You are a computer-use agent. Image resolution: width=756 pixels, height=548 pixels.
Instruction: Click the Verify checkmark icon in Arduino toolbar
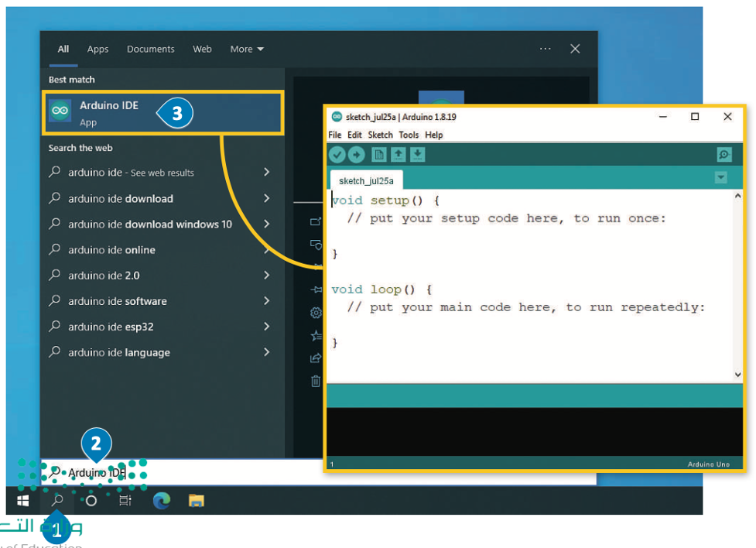point(337,155)
